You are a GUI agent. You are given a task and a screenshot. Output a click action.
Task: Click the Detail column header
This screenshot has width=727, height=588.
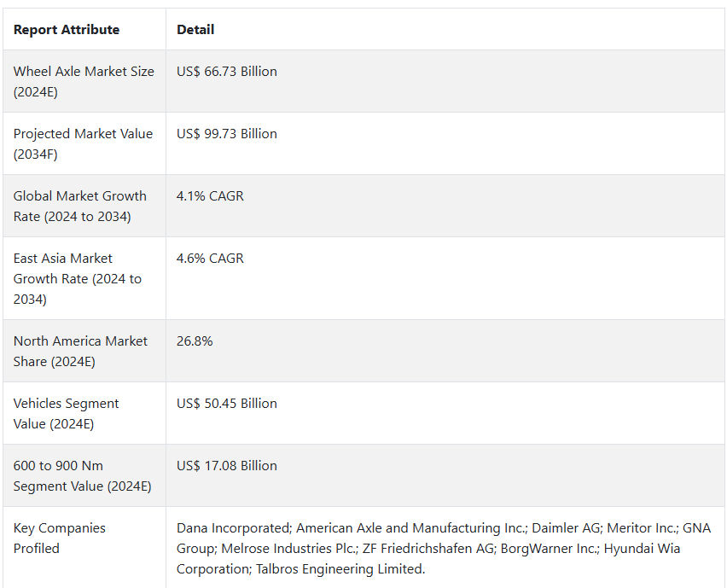(195, 30)
